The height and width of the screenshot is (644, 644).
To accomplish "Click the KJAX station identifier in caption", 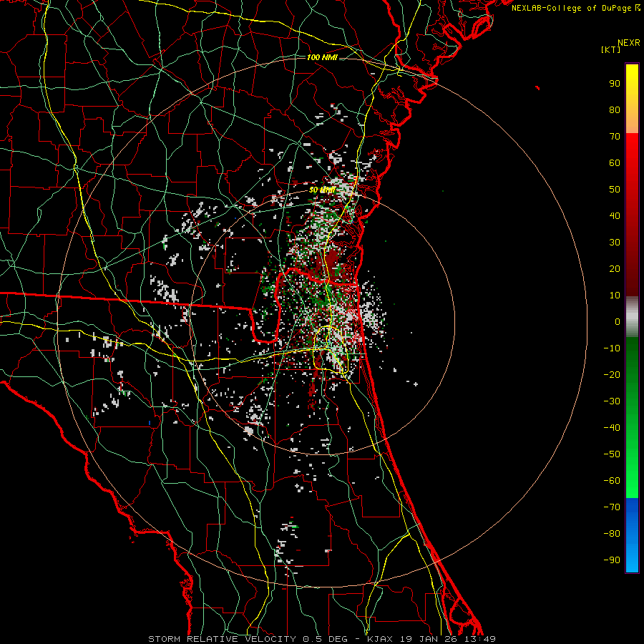I will coord(379,639).
